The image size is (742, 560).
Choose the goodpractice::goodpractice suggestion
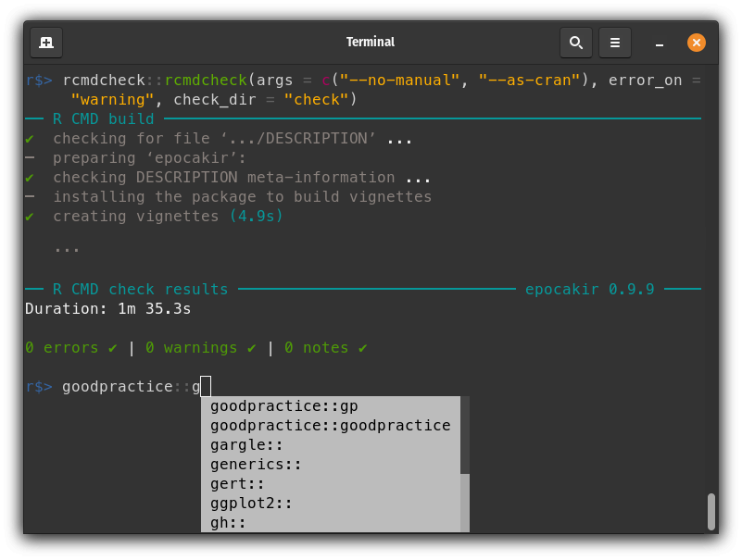[330, 425]
